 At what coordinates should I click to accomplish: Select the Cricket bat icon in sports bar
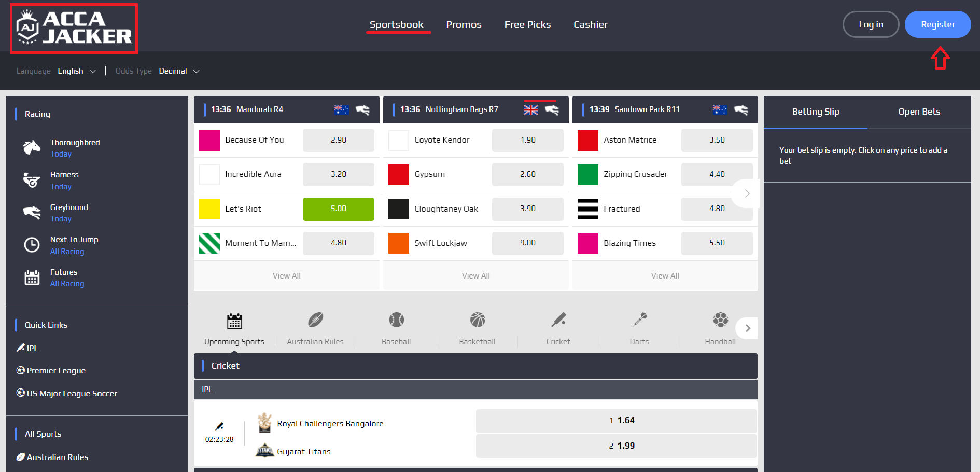coord(558,320)
